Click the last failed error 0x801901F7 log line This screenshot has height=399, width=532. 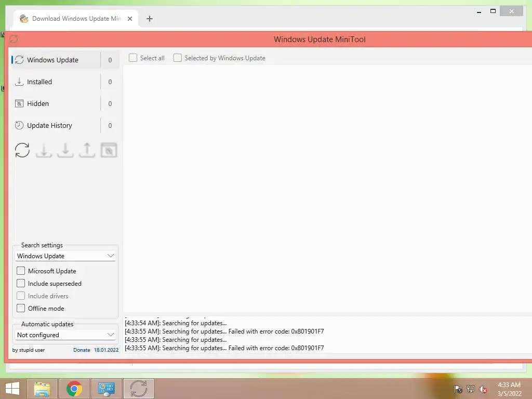click(x=224, y=348)
